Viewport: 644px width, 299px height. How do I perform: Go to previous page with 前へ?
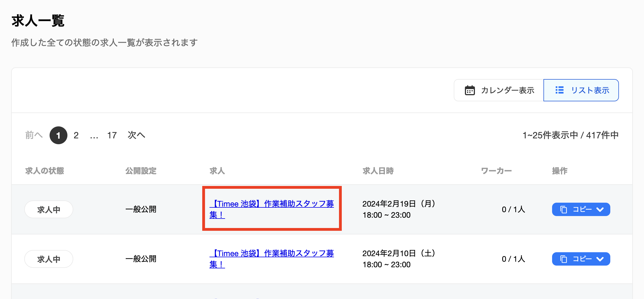pos(34,135)
